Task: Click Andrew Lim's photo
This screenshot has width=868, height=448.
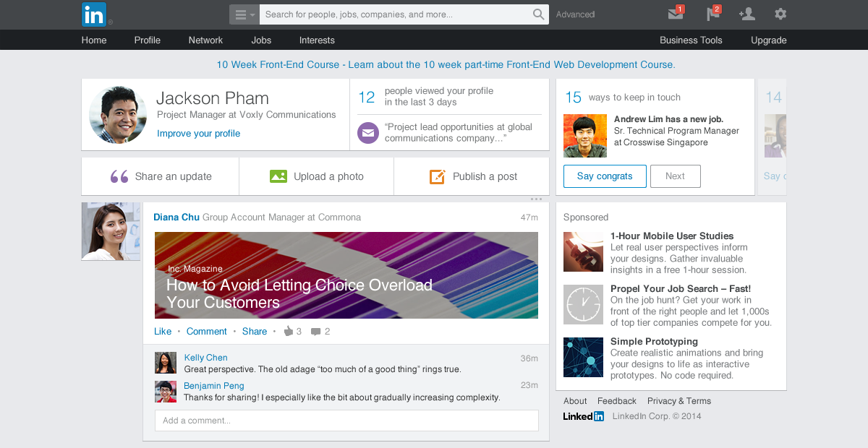Action: (585, 136)
